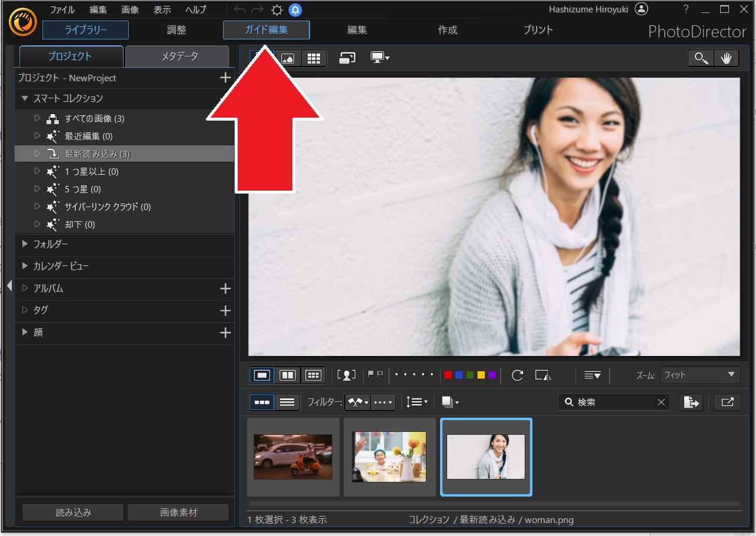Add a new project with plus icon
This screenshot has width=756, height=536.
click(225, 78)
